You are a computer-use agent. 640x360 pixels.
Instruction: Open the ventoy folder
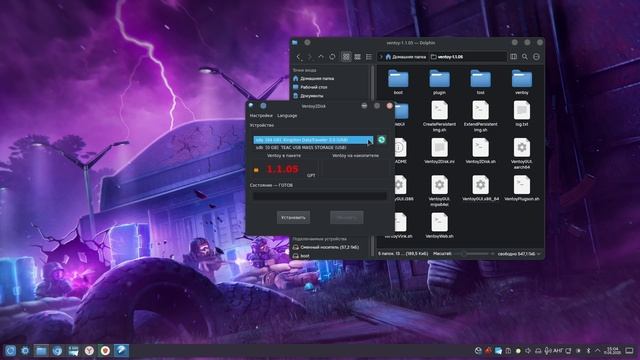522,82
